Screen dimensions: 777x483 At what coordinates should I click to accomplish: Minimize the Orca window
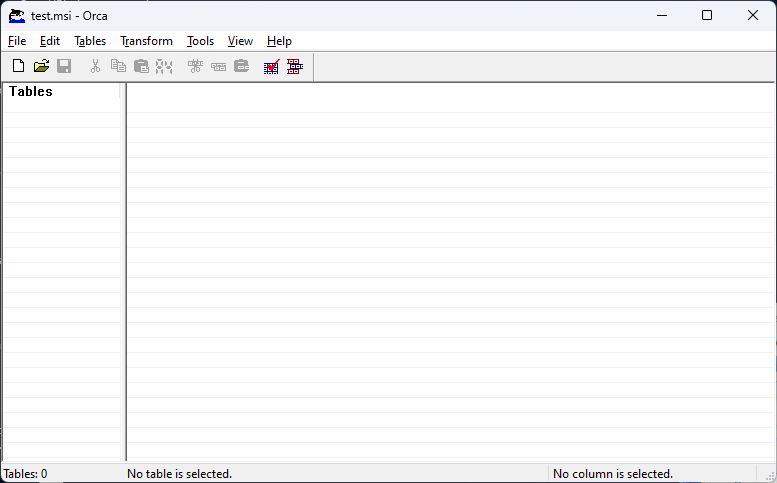pyautogui.click(x=662, y=15)
